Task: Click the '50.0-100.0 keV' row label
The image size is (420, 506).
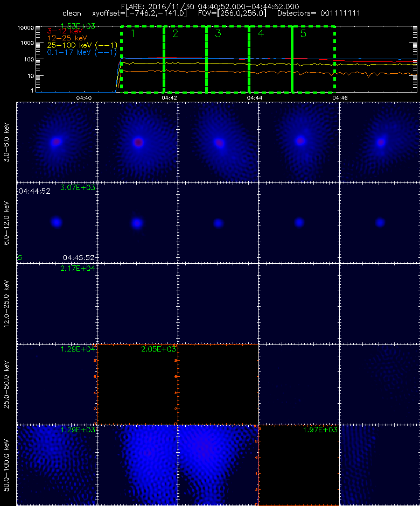Action: pos(7,465)
